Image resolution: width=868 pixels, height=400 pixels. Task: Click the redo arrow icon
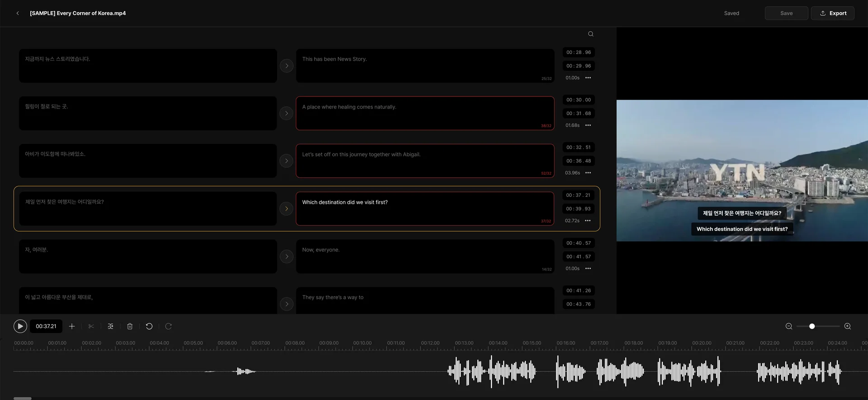click(x=169, y=326)
